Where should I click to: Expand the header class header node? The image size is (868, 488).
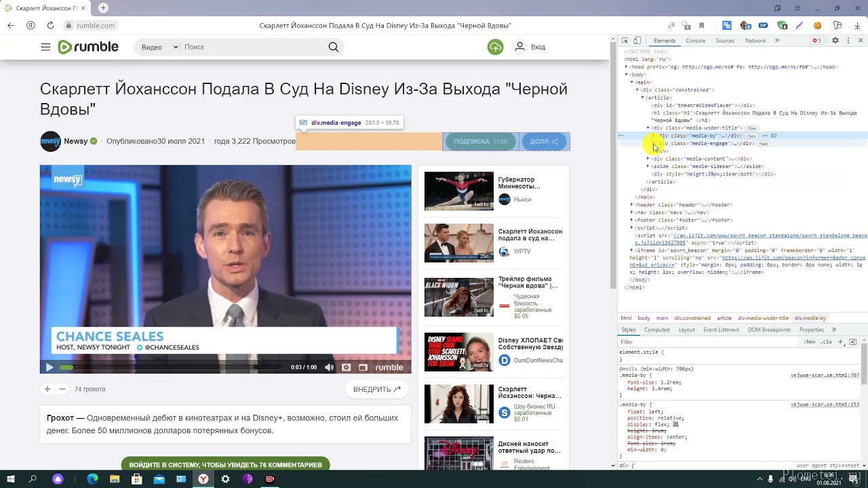tap(632, 205)
